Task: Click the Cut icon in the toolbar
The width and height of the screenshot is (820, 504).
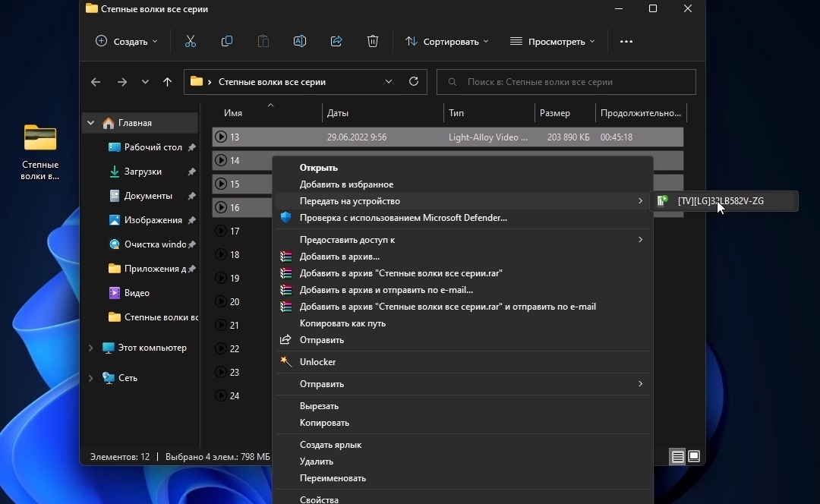Action: [x=190, y=41]
